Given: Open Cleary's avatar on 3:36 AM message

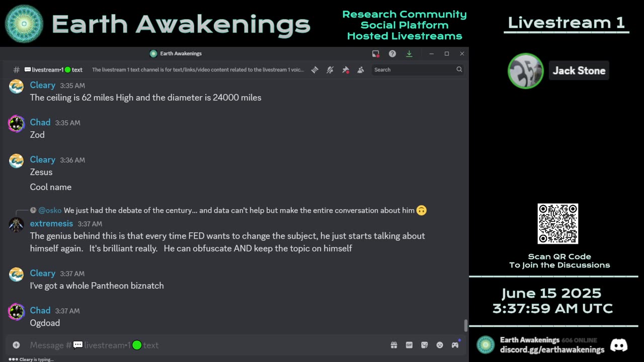Looking at the screenshot, I should tap(17, 161).
